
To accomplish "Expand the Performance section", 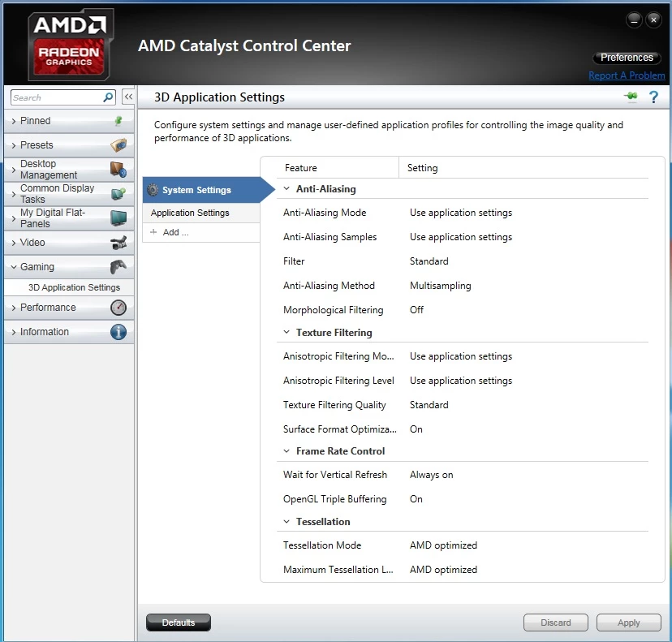I will pos(14,308).
